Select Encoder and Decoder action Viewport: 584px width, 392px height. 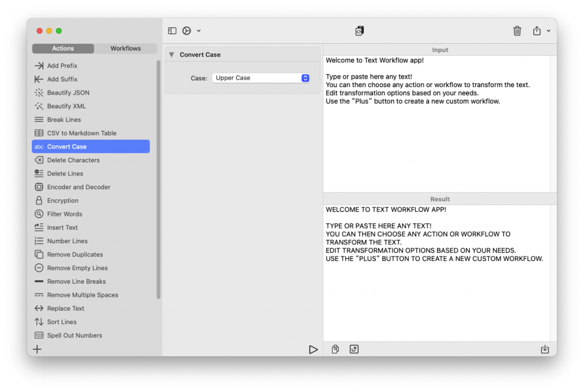pyautogui.click(x=91, y=187)
